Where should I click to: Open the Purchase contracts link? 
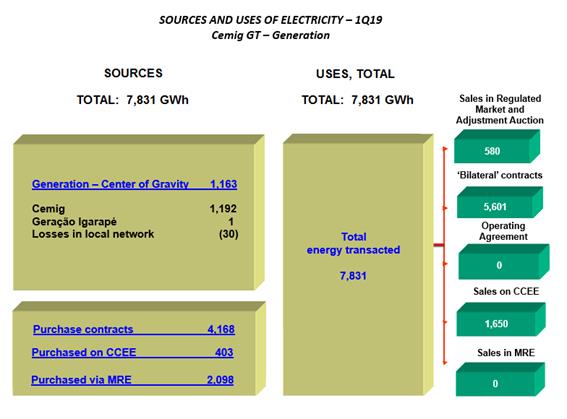tap(134, 329)
